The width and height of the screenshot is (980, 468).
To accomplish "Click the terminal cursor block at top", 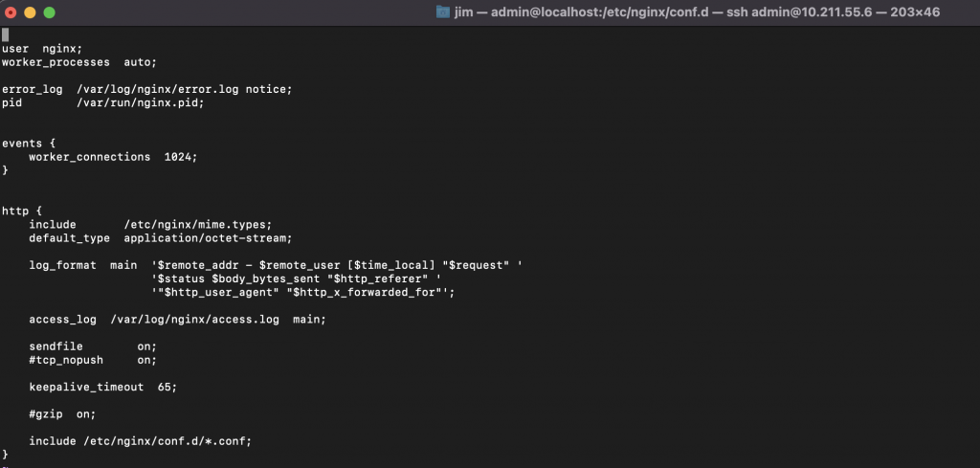I will click(5, 35).
